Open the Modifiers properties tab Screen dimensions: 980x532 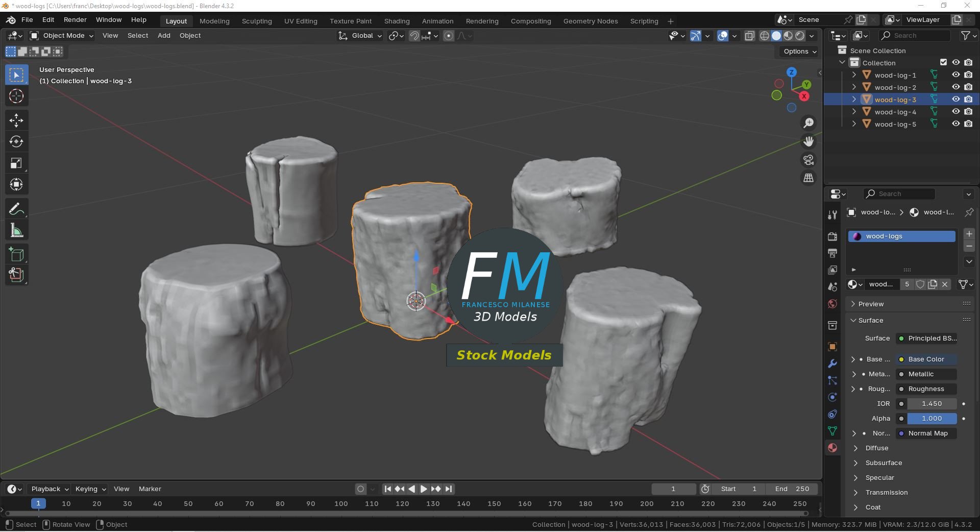tap(832, 364)
